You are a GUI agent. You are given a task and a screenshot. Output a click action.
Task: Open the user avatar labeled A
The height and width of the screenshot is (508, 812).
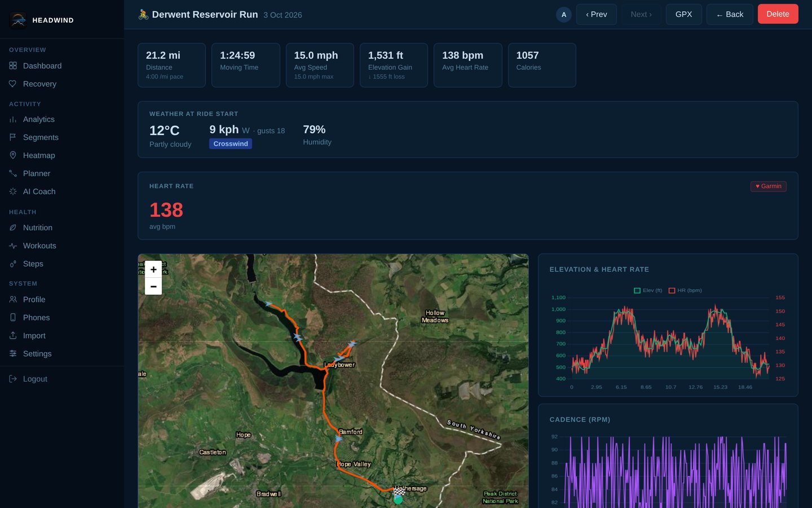point(564,15)
